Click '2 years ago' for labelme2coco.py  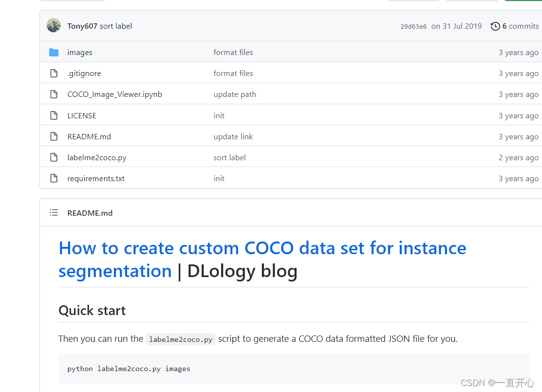(x=519, y=158)
